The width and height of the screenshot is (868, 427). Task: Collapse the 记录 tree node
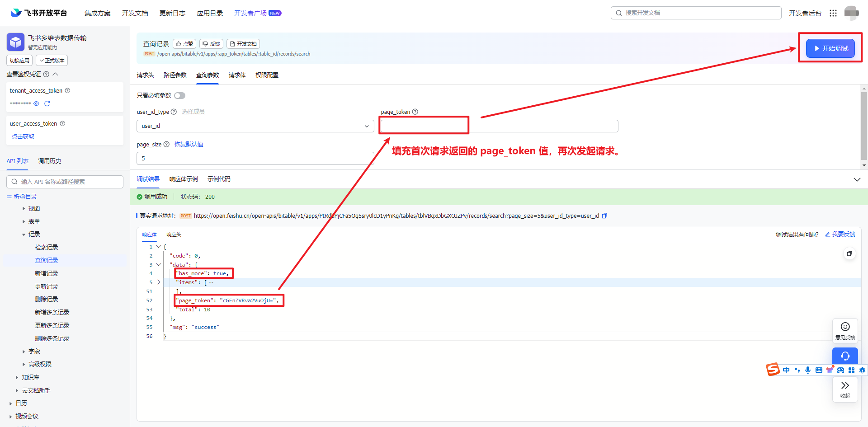pos(24,235)
